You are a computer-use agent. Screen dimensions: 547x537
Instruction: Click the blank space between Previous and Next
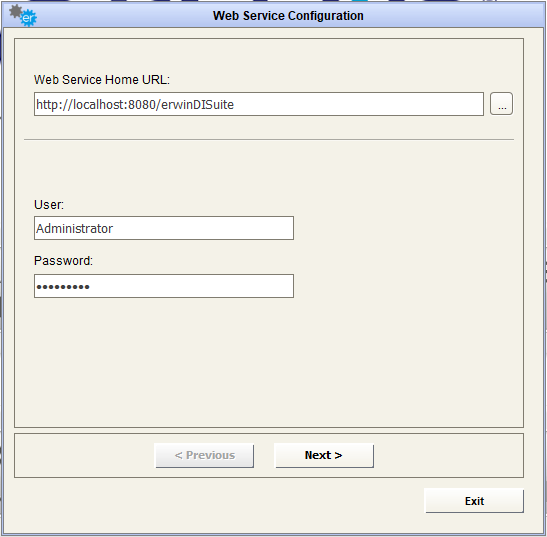[264, 455]
